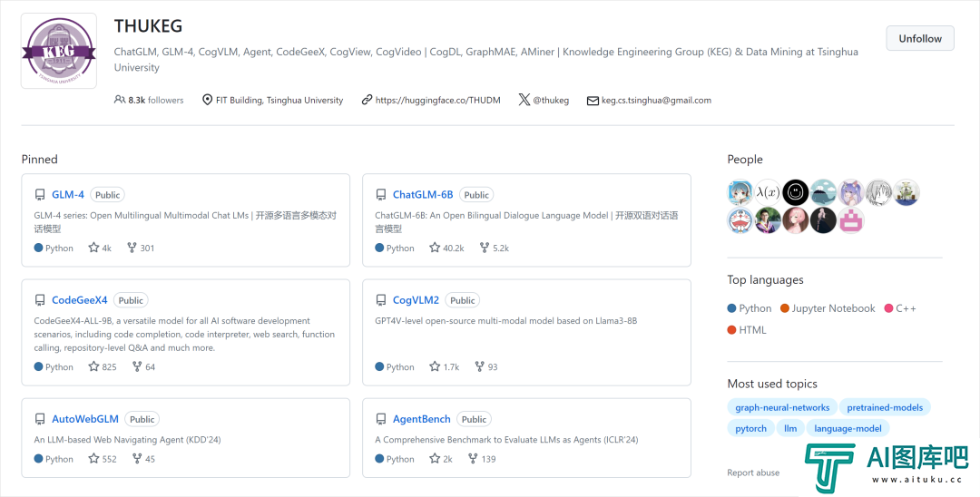The width and height of the screenshot is (980, 497).
Task: Click the repo icon beside ChatGLM-6B
Action: 380,195
